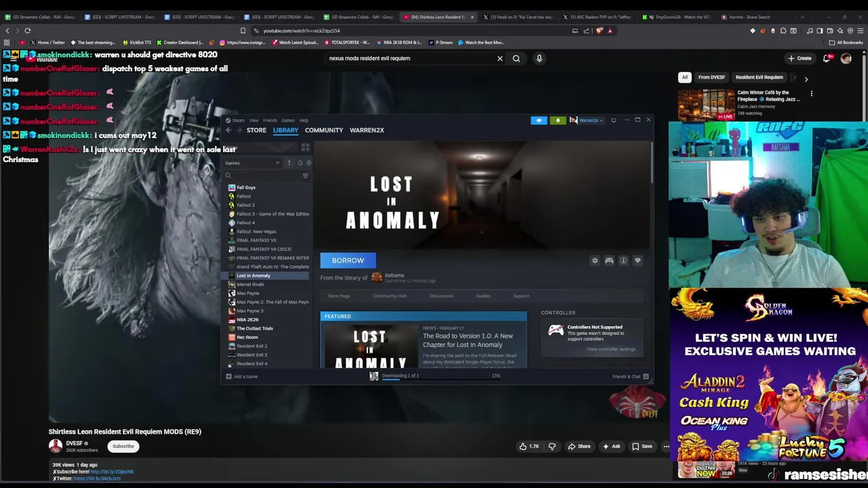Open controller layout icon for Lost in Anomaly

pyautogui.click(x=609, y=260)
